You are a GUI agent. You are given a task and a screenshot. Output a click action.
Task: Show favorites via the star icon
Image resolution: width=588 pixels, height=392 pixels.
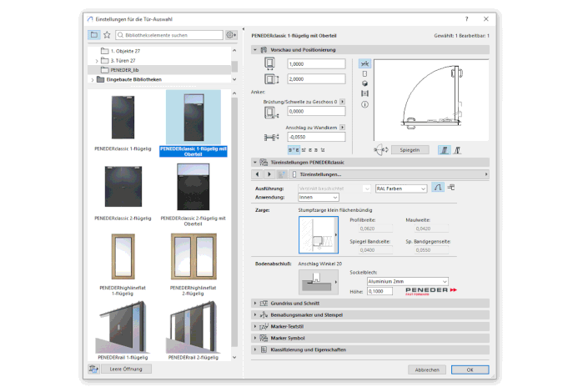pyautogui.click(x=107, y=35)
